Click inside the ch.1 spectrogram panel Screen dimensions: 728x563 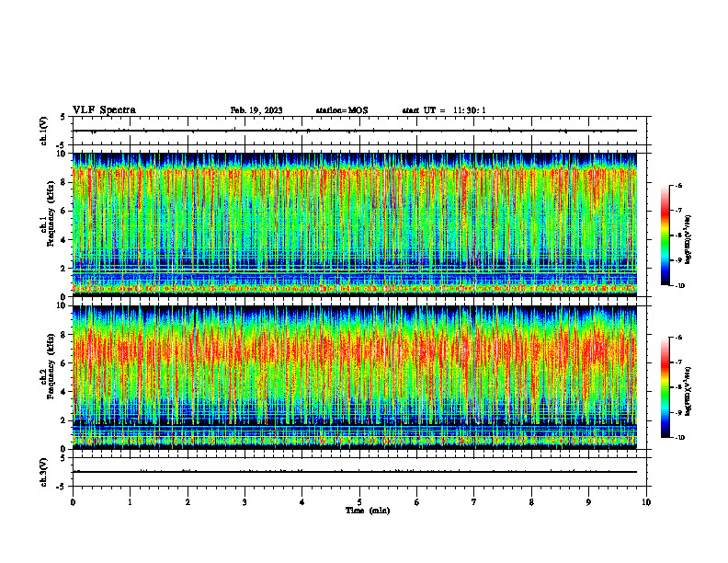tap(355, 224)
